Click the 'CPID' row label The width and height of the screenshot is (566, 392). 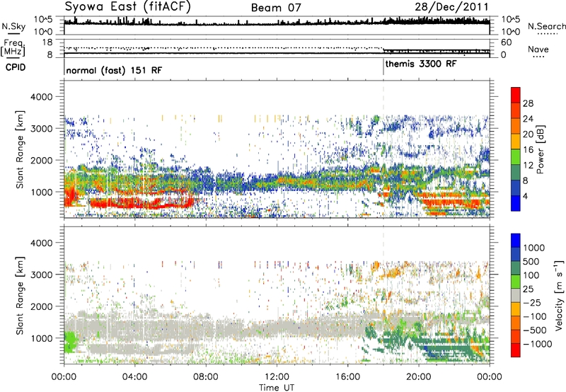[x=16, y=67]
